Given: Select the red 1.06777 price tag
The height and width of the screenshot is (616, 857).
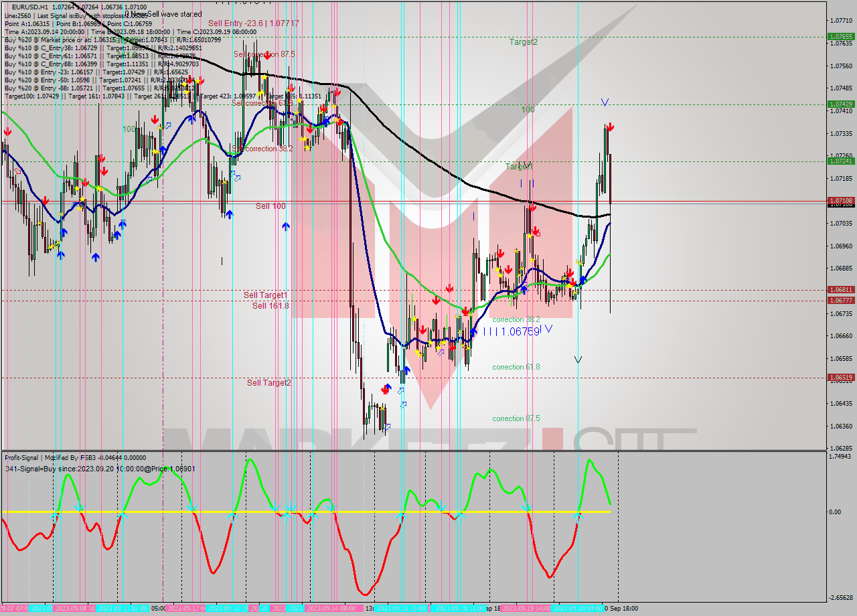Looking at the screenshot, I should click(841, 300).
